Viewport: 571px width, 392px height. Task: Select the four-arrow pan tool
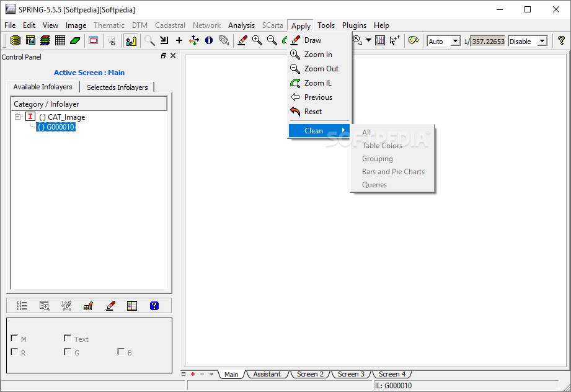pos(194,40)
